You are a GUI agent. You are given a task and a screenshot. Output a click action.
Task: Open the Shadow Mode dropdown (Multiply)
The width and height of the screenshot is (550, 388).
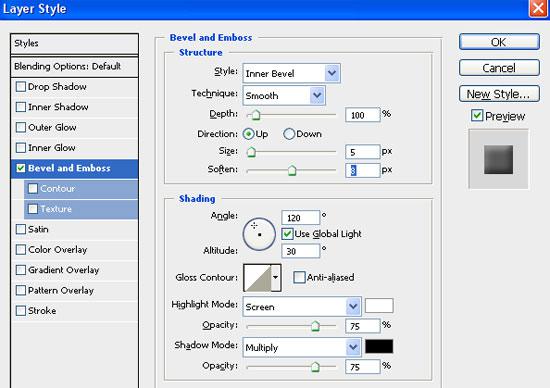click(x=302, y=347)
